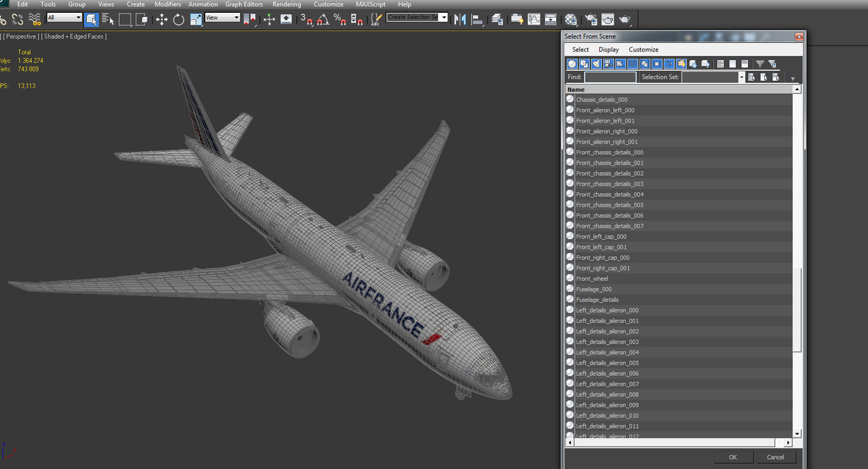Click the Perspective viewport label
This screenshot has height=469, width=868.
22,36
